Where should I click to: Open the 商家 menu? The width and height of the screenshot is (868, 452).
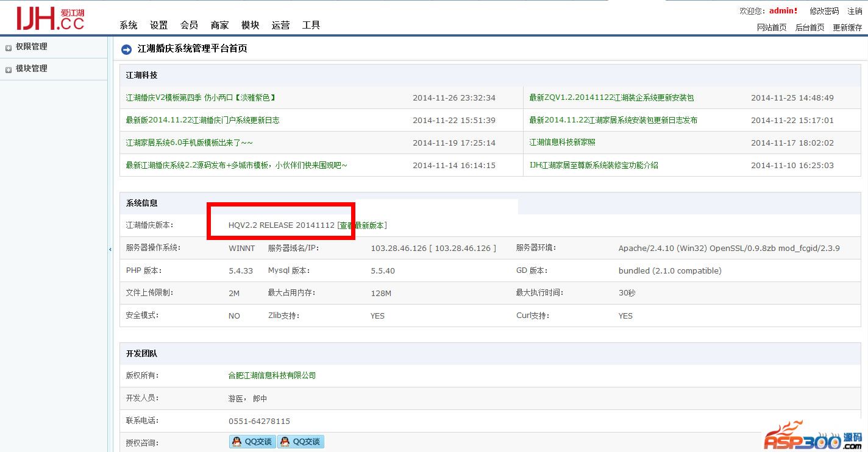(219, 25)
